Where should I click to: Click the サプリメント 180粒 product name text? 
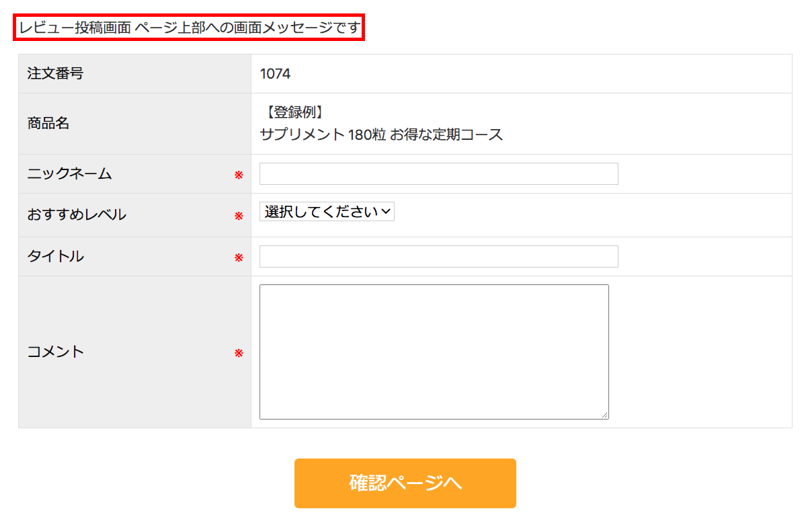[381, 134]
